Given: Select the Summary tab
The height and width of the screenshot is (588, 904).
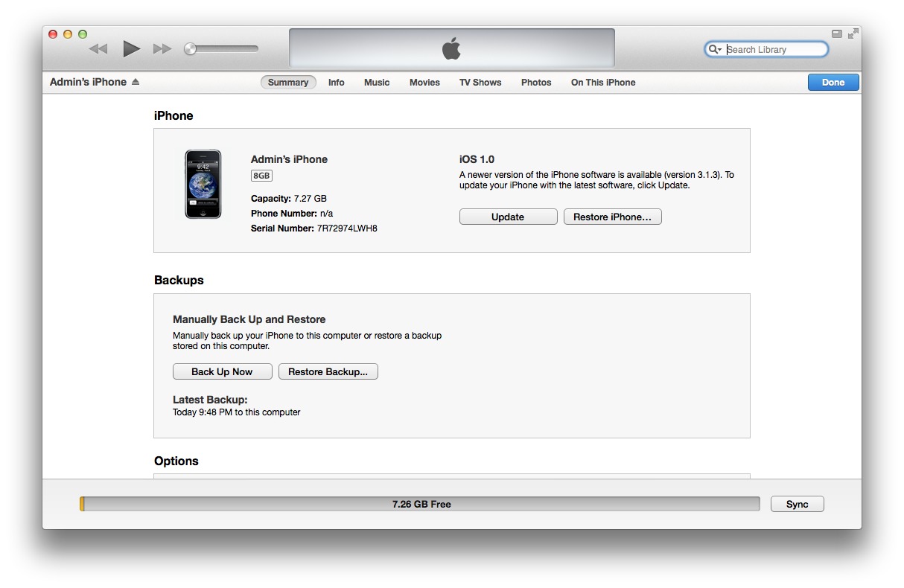Looking at the screenshot, I should click(288, 83).
